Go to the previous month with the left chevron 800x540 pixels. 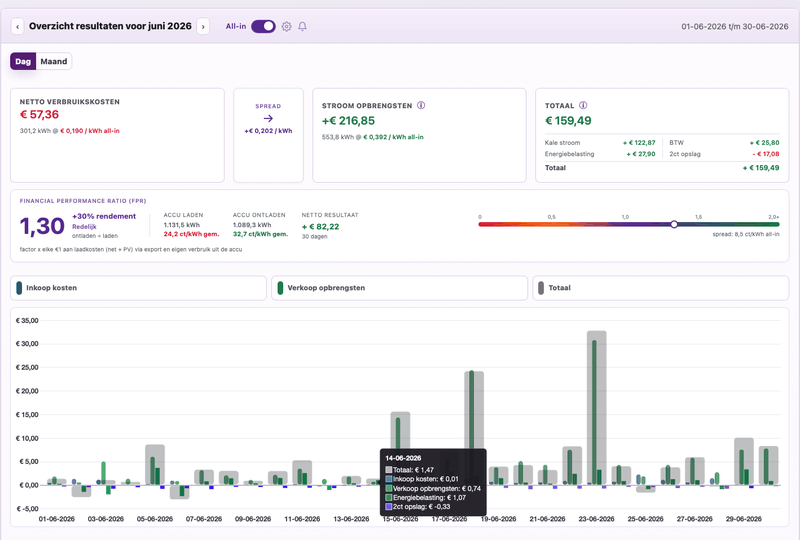[x=17, y=27]
